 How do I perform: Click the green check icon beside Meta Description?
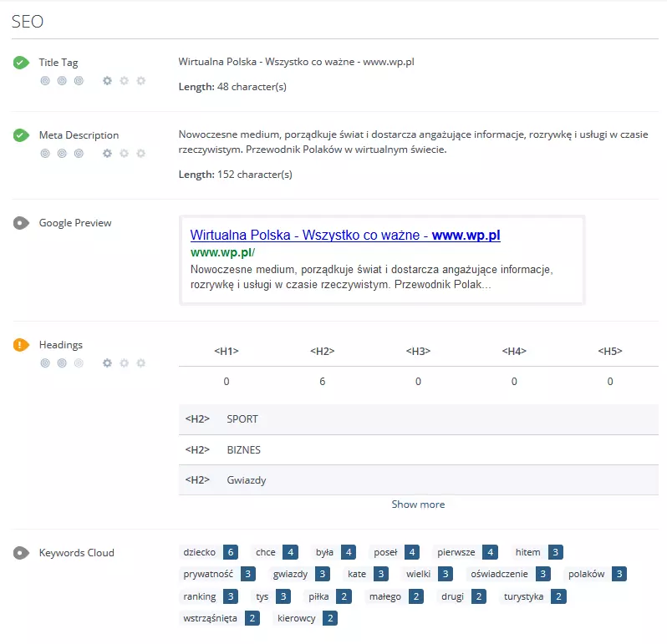21,135
